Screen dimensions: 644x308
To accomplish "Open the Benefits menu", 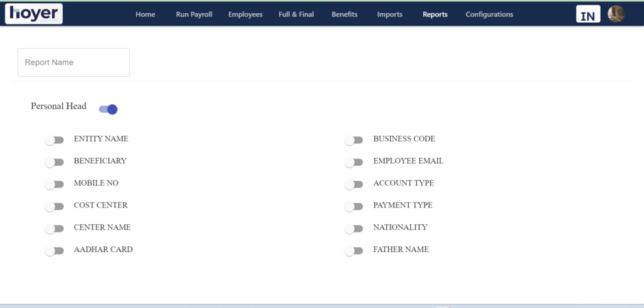I will coord(345,14).
